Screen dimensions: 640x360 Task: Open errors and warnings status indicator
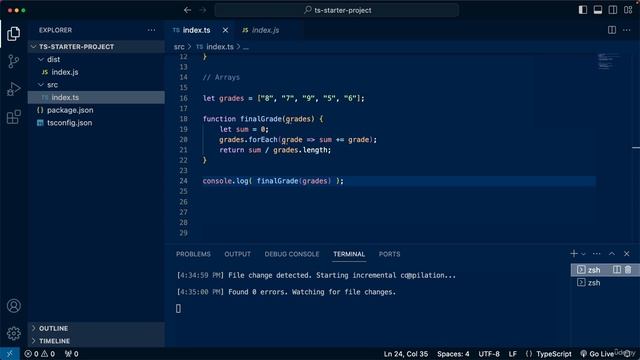tap(40, 354)
